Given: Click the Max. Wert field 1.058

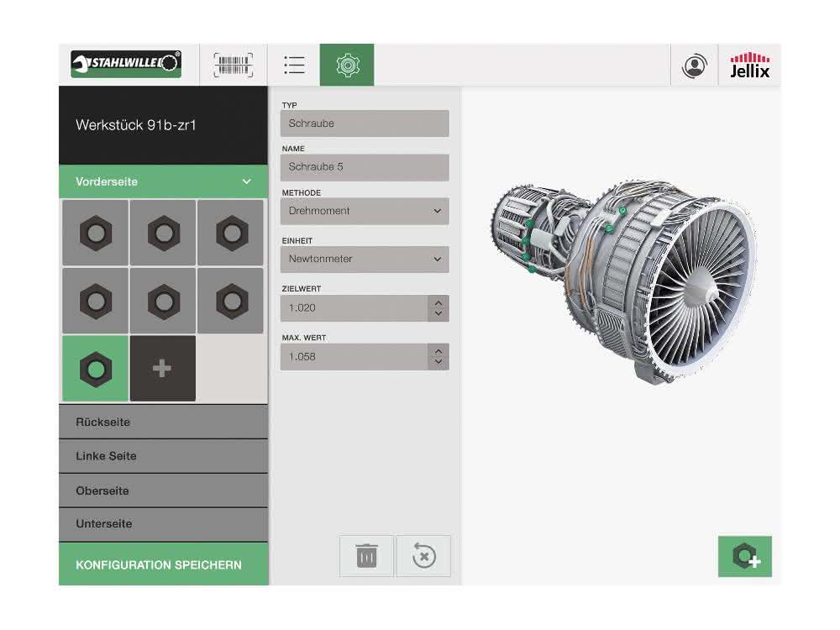Looking at the screenshot, I should coord(354,357).
